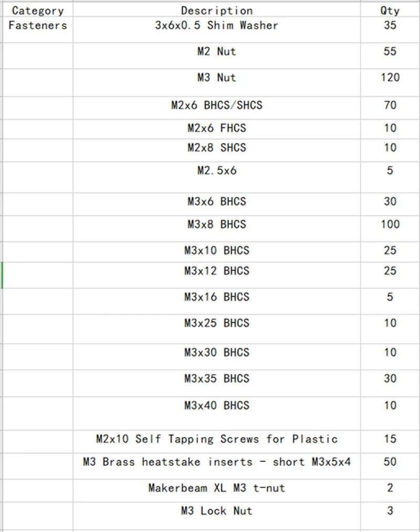The image size is (420, 532).
Task: Select the 3x6x0.5 Shim Washer cell
Action: tap(217, 29)
